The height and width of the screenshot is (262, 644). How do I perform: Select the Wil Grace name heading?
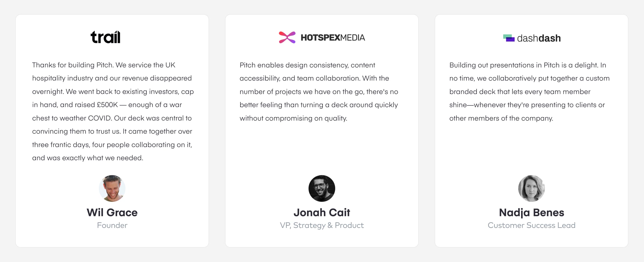(112, 212)
